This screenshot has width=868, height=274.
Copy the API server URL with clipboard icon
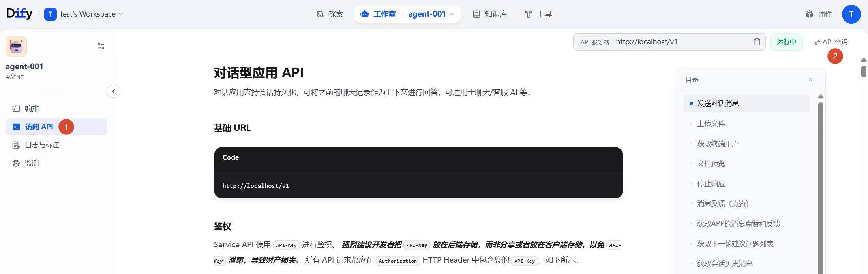click(757, 42)
